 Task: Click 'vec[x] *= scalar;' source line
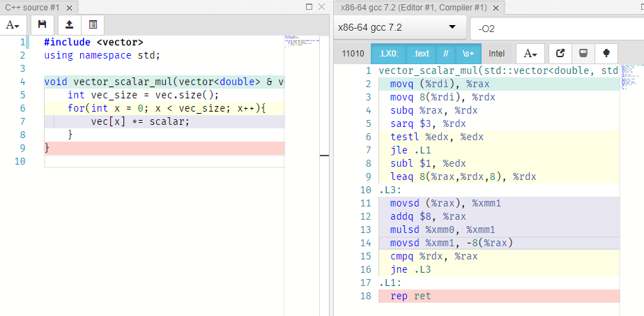pyautogui.click(x=140, y=121)
